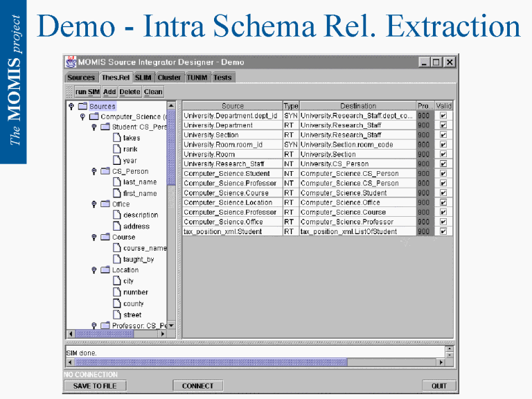Click the file icon beside 'address'
The height and width of the screenshot is (399, 532).
[x=116, y=226]
